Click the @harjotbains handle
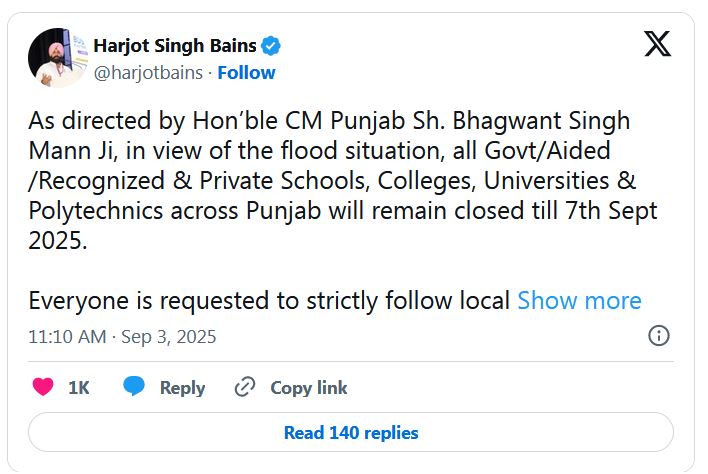Image resolution: width=708 pixels, height=474 pixels. coord(148,72)
